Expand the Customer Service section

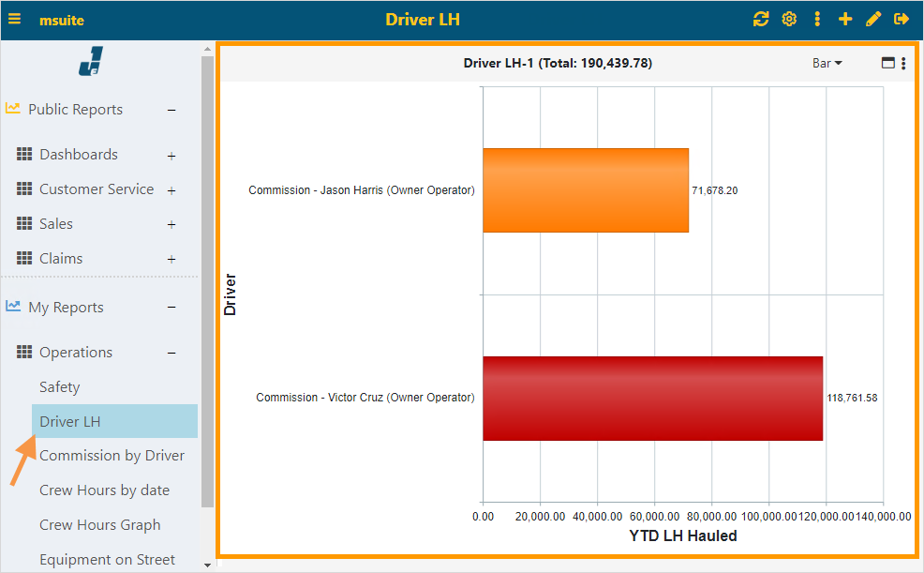coord(171,188)
